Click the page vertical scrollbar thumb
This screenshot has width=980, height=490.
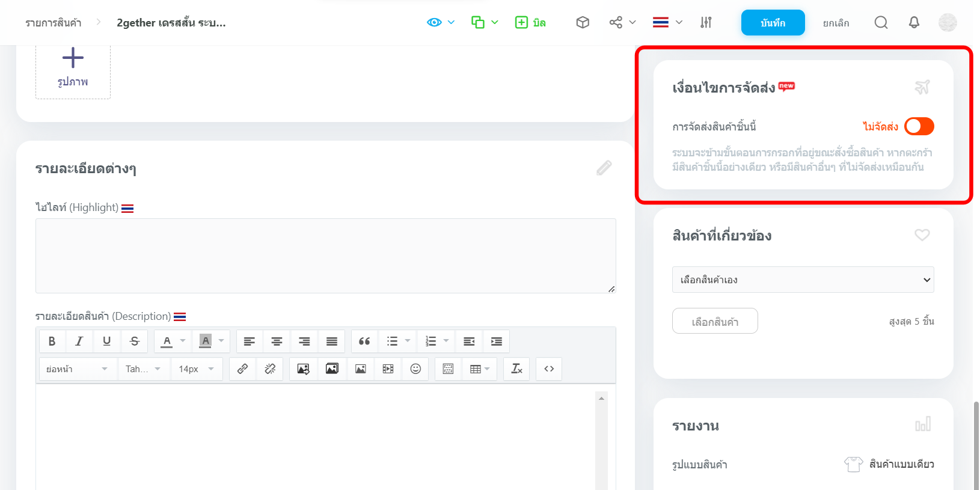(x=976, y=445)
